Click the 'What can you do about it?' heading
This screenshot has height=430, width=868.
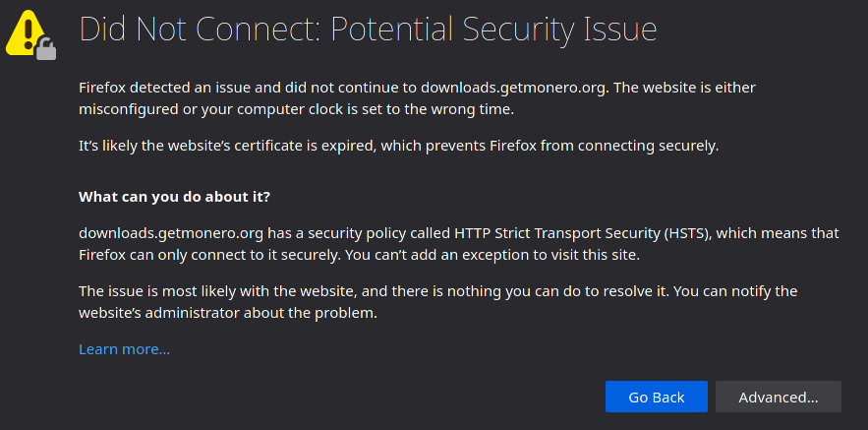click(x=174, y=197)
